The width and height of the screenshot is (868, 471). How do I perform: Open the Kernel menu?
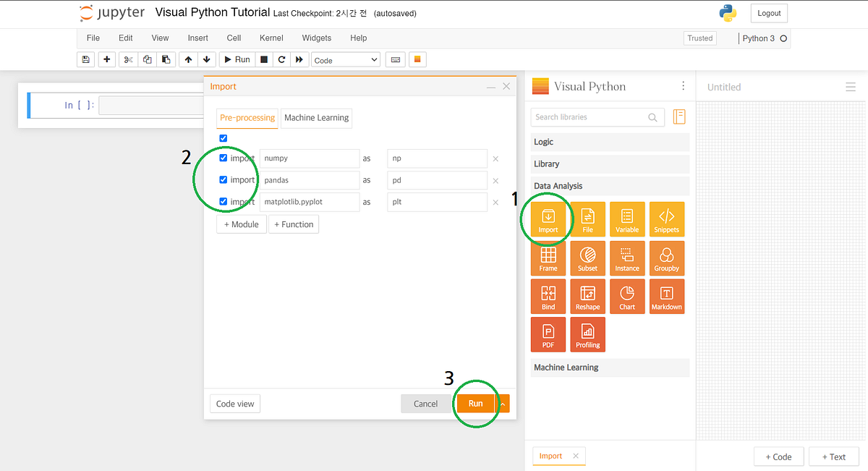pyautogui.click(x=271, y=38)
